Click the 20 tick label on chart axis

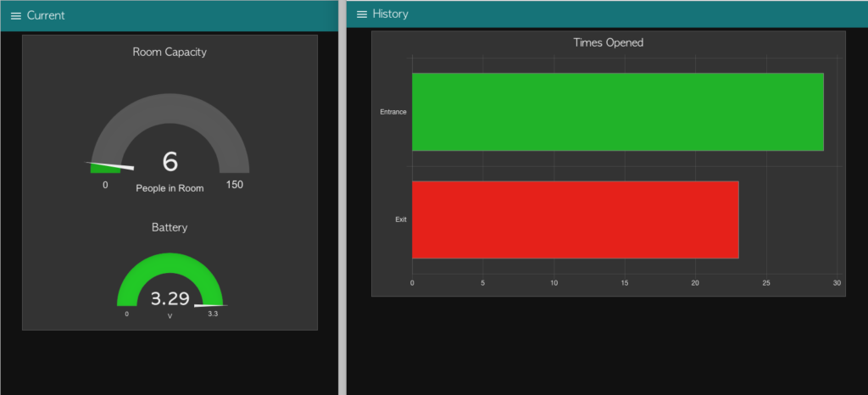click(x=695, y=283)
